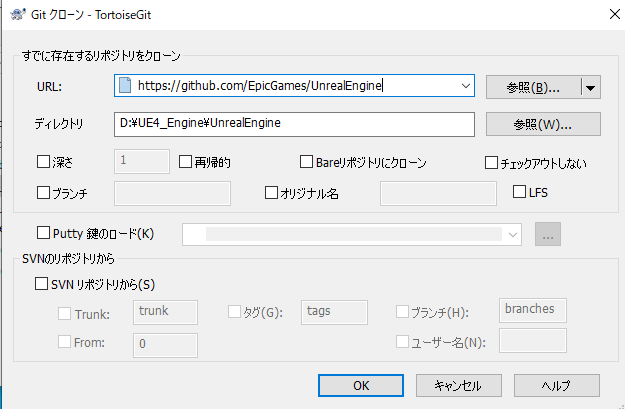Click the document icon in URL field
The width and height of the screenshot is (625, 409).
tap(125, 85)
